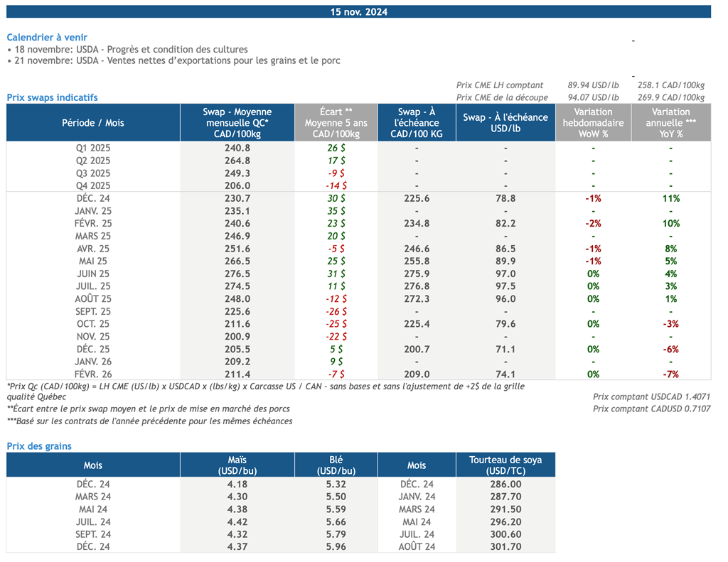Click the Tourteau de soya column header

pyautogui.click(x=505, y=465)
